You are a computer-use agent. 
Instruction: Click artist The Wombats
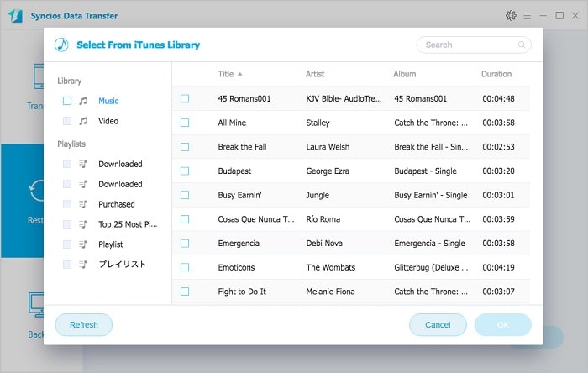[x=330, y=267]
